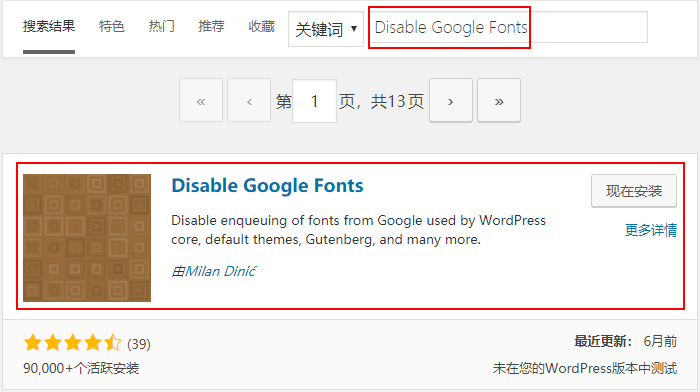Screen dimensions: 700x392
Task: Expand the 关键词 search type dropdown
Action: tap(326, 29)
